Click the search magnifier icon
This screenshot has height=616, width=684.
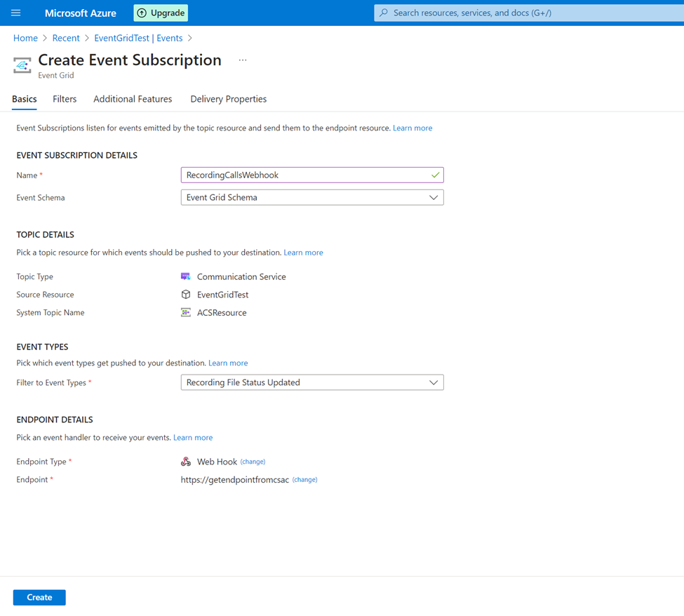click(384, 13)
